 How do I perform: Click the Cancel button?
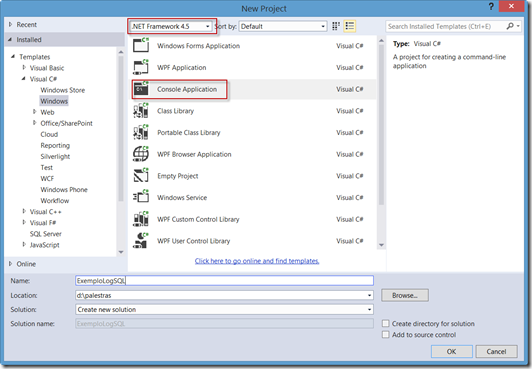tap(496, 351)
